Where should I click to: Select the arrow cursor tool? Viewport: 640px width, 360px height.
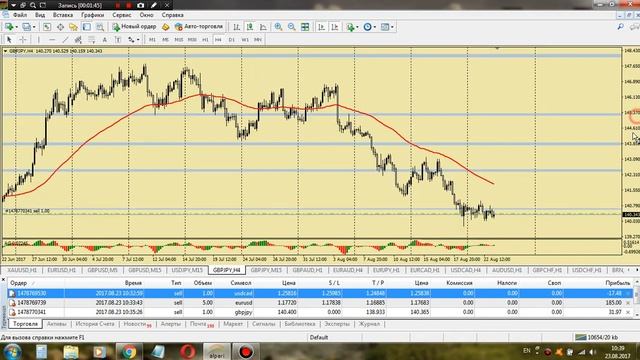point(9,40)
